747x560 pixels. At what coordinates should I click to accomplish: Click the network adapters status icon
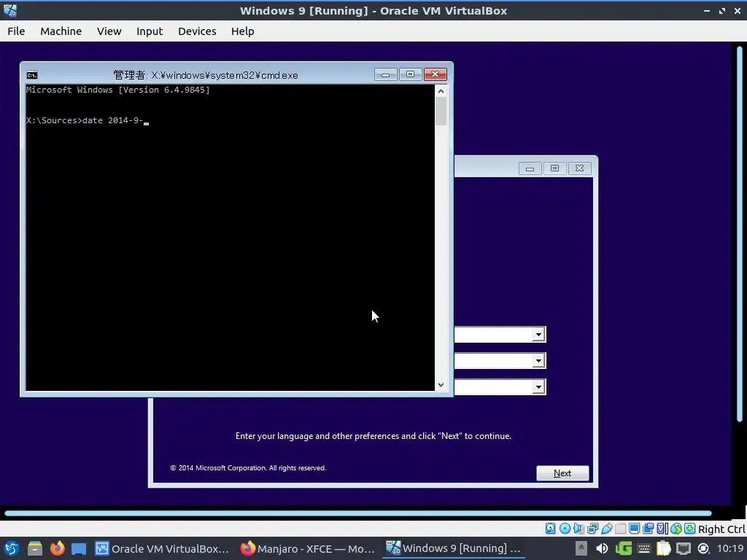pos(592,529)
